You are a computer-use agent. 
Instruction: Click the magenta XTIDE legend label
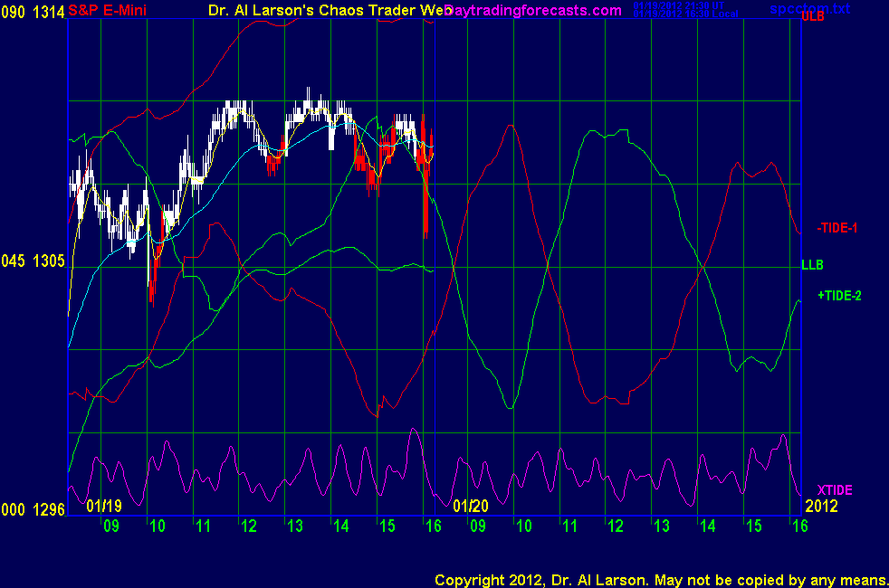(835, 489)
